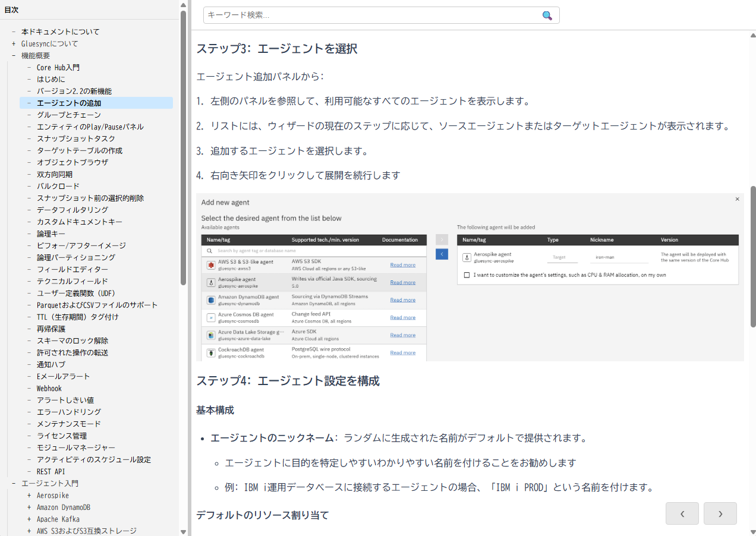Open データフィルタリング topic
The width and height of the screenshot is (756, 536).
73,210
